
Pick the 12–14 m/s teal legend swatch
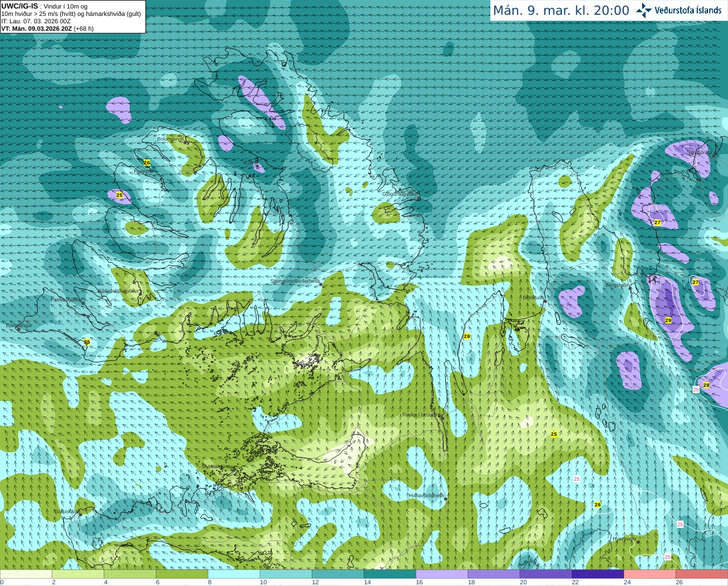pyautogui.click(x=338, y=574)
